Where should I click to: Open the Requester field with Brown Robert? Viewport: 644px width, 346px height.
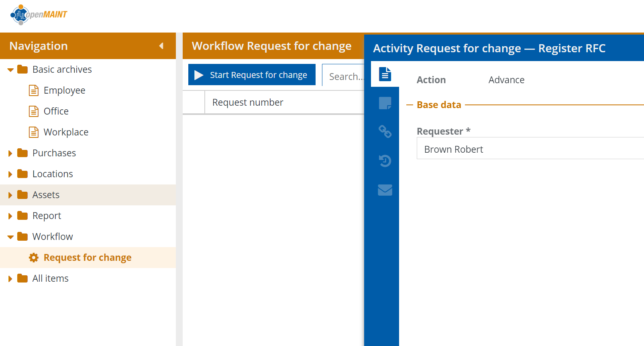pyautogui.click(x=530, y=148)
